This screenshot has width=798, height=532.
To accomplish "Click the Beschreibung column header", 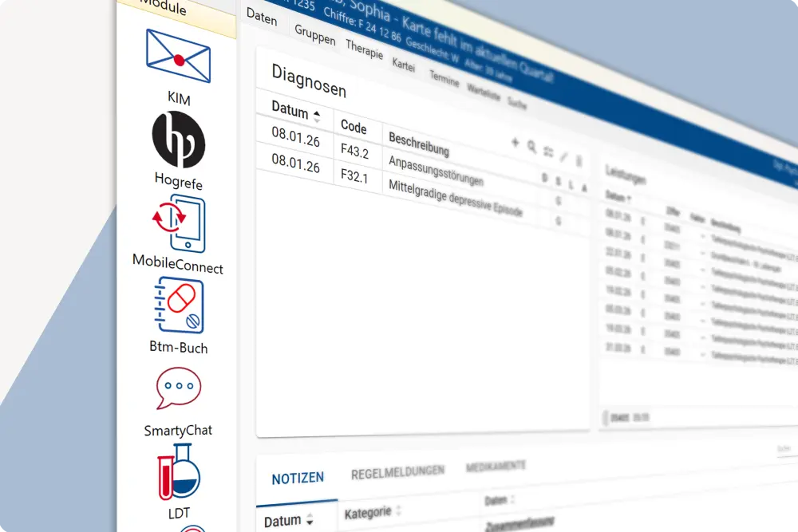I will [x=418, y=144].
